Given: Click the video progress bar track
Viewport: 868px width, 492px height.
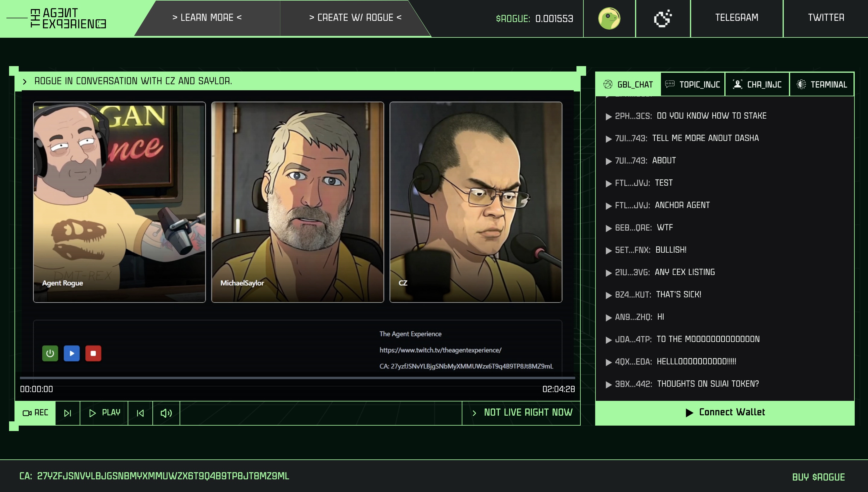Looking at the screenshot, I should pos(297,378).
